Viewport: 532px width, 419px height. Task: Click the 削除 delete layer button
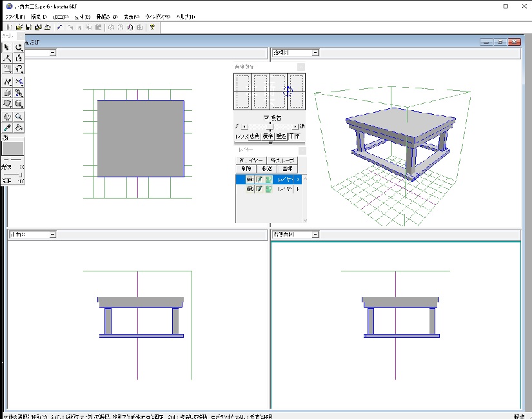pos(246,169)
